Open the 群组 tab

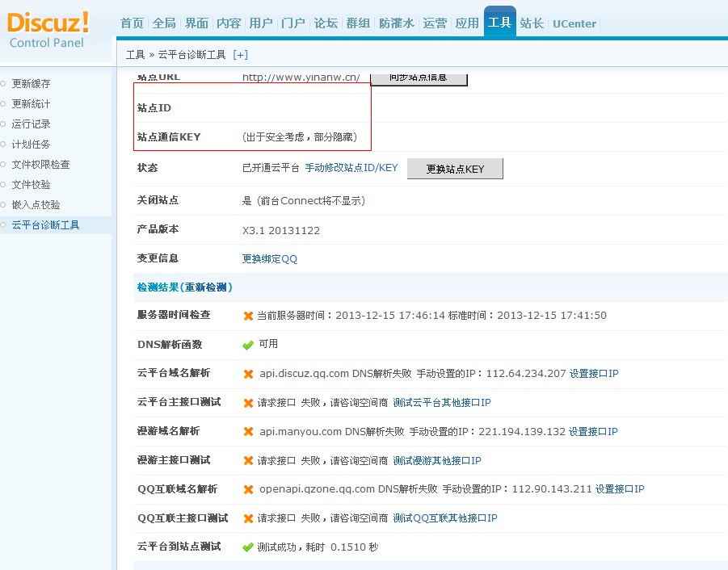point(358,23)
